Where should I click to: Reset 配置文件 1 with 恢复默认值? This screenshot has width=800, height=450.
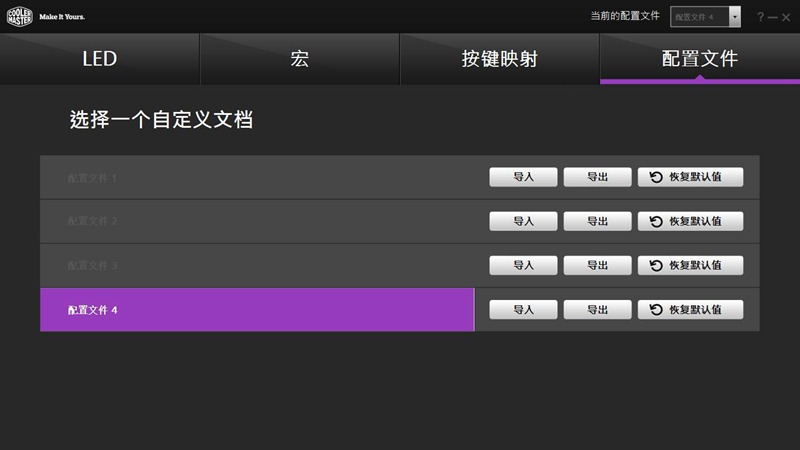(x=691, y=177)
